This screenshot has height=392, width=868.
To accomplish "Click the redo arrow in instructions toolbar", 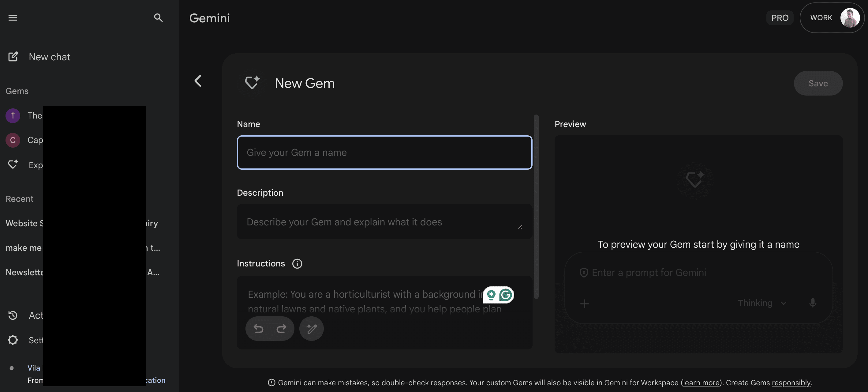I will point(281,329).
